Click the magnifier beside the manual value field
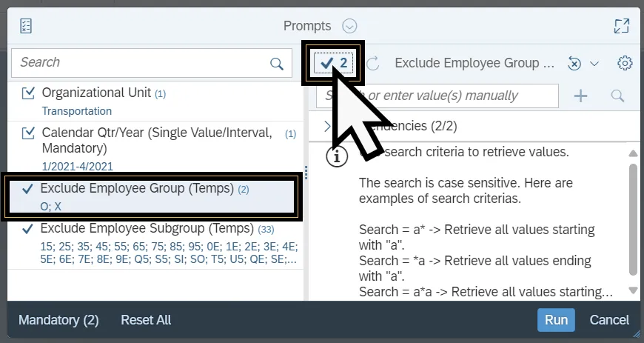The height and width of the screenshot is (343, 644). pyautogui.click(x=617, y=96)
